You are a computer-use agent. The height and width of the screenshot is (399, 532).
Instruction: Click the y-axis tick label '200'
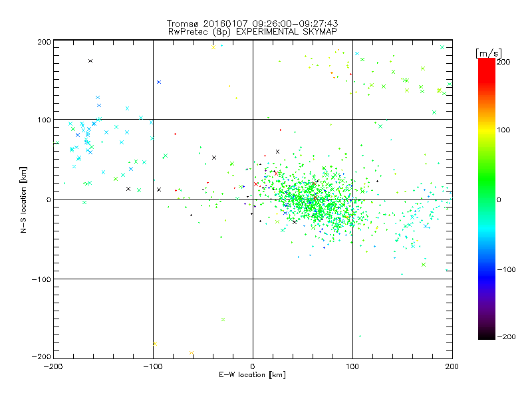[44, 42]
